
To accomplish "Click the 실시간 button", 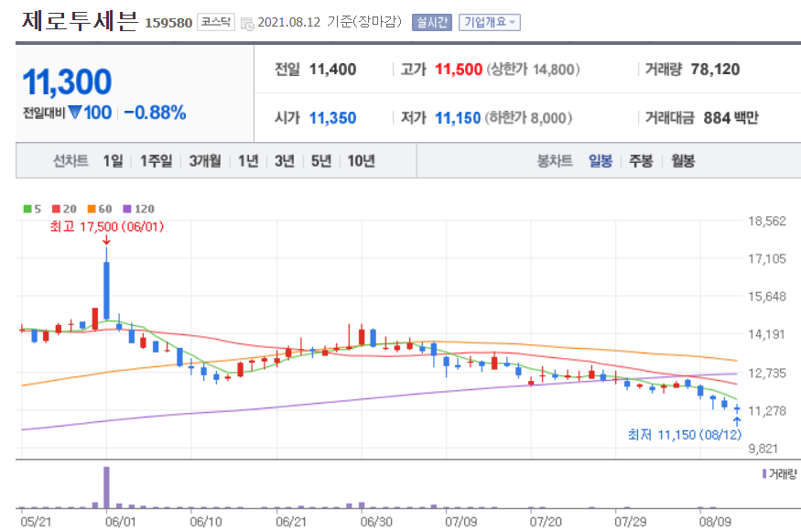I will (x=432, y=23).
